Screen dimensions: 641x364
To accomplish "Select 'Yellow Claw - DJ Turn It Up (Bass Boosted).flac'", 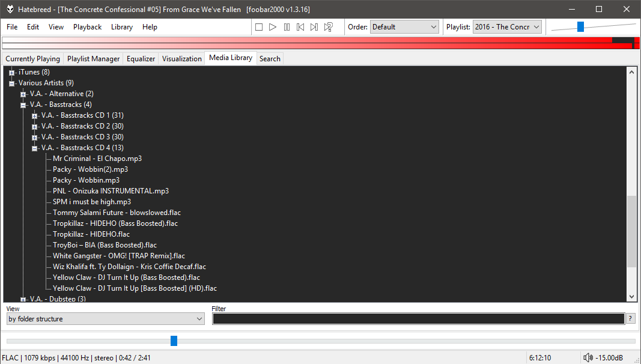I will (126, 278).
